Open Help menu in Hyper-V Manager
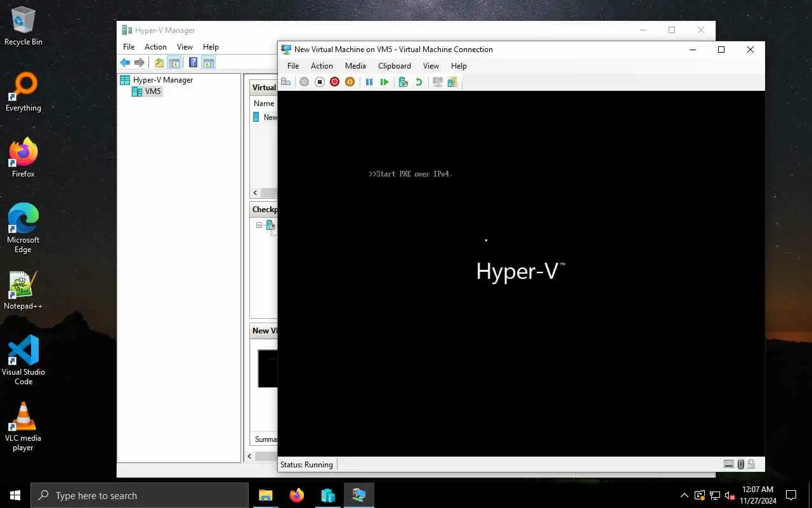Image resolution: width=812 pixels, height=508 pixels. [211, 47]
